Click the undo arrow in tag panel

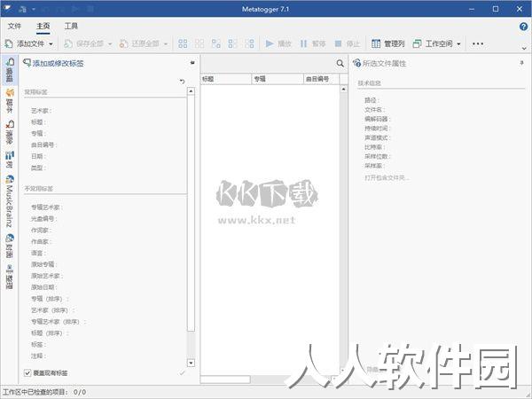tap(182, 82)
